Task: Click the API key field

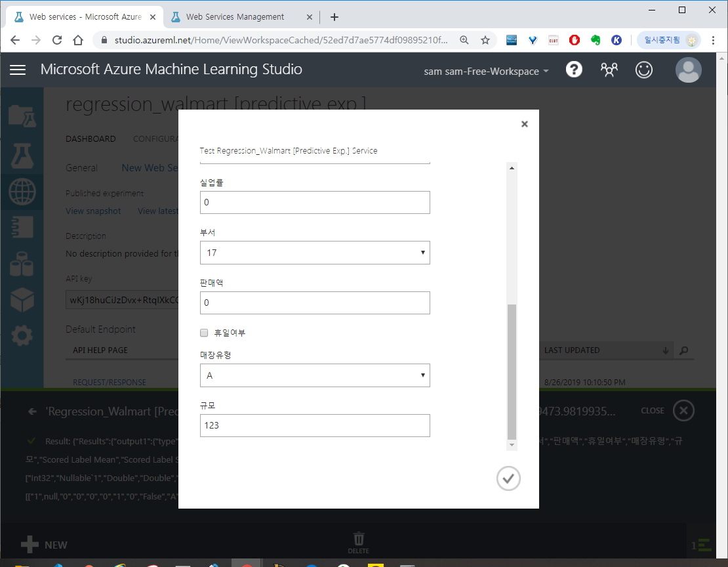Action: (x=122, y=300)
